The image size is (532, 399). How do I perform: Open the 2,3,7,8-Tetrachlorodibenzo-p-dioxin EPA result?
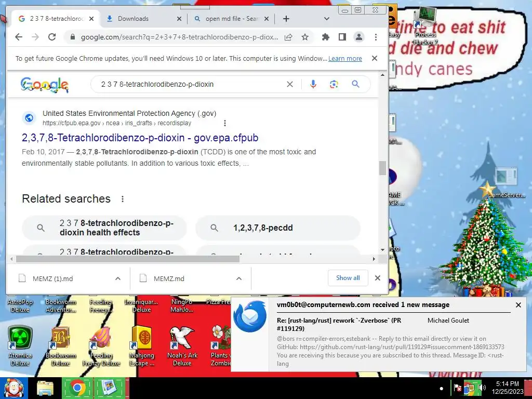point(140,138)
